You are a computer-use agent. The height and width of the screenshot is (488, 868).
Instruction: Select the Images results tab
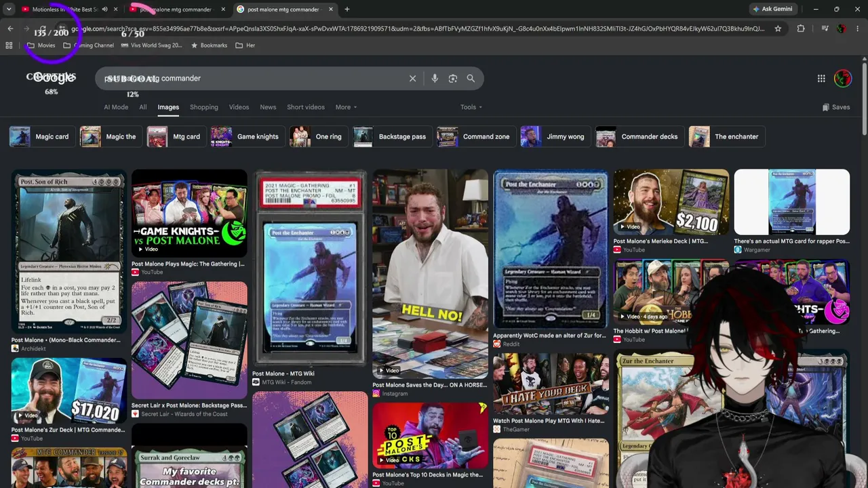168,107
